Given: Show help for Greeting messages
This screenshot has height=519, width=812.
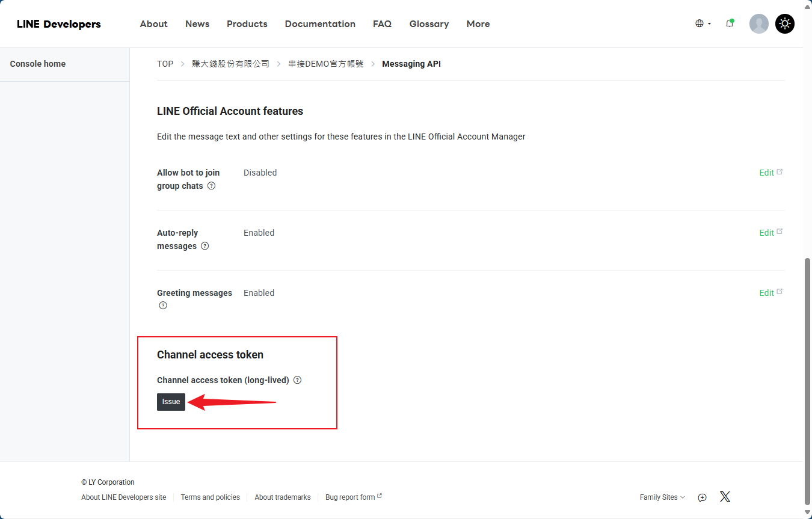Looking at the screenshot, I should 163,306.
